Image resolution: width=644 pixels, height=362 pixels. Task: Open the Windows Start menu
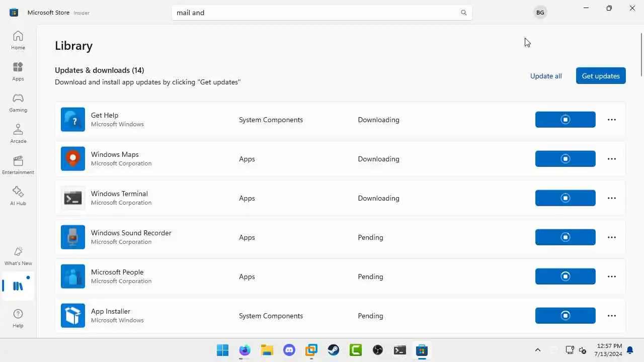(x=222, y=350)
